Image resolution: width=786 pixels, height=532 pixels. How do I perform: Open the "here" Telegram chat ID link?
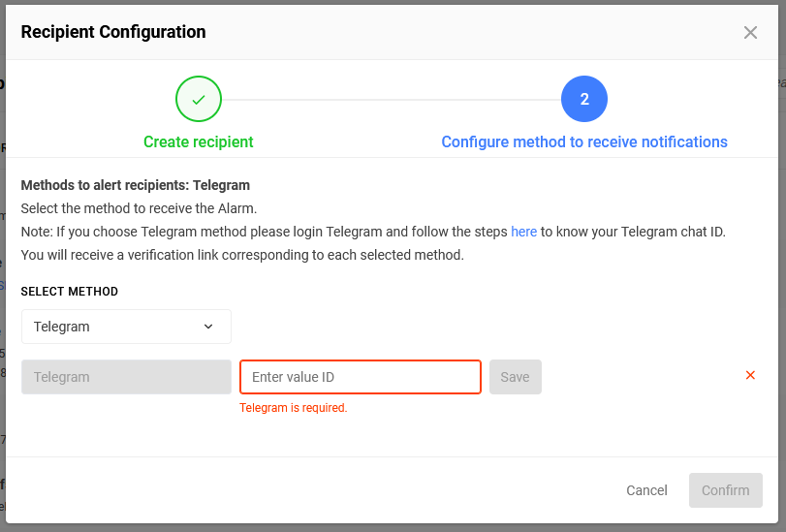point(523,232)
